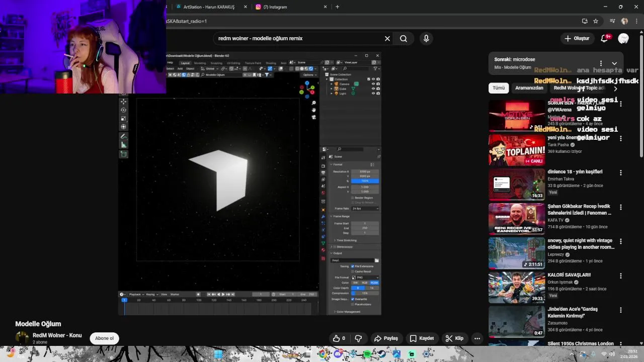Open the Render properties tab icon
This screenshot has width=644, height=362.
point(323,166)
